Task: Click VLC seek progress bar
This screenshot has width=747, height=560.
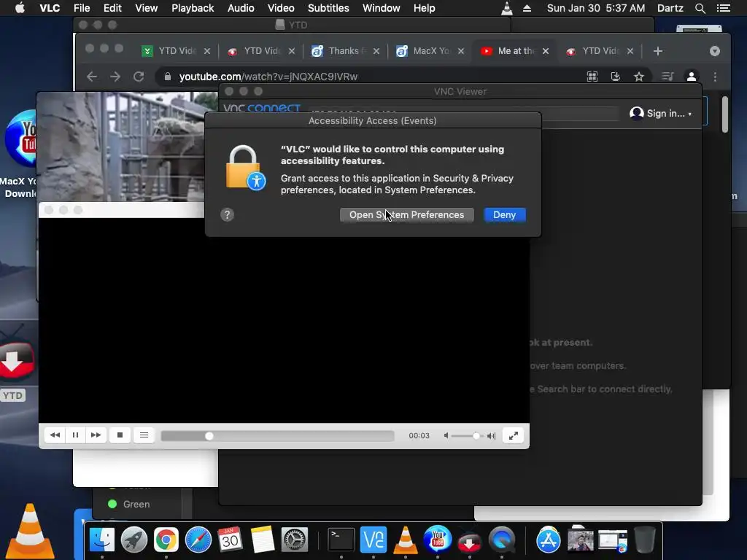Action: click(277, 436)
